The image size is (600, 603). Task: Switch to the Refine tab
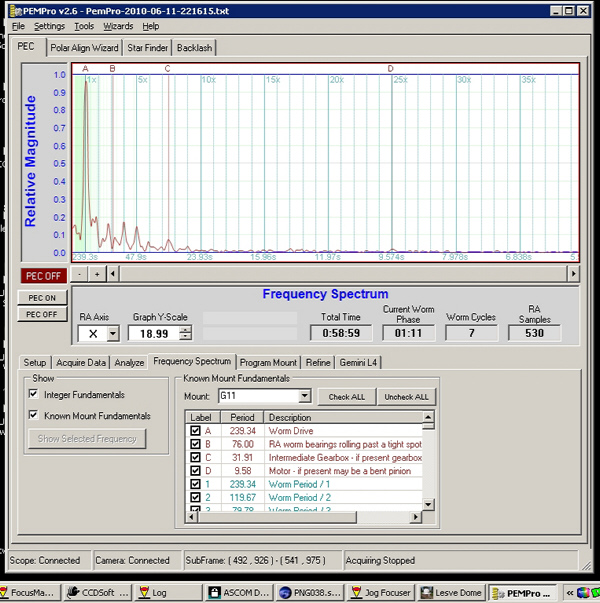pyautogui.click(x=318, y=363)
